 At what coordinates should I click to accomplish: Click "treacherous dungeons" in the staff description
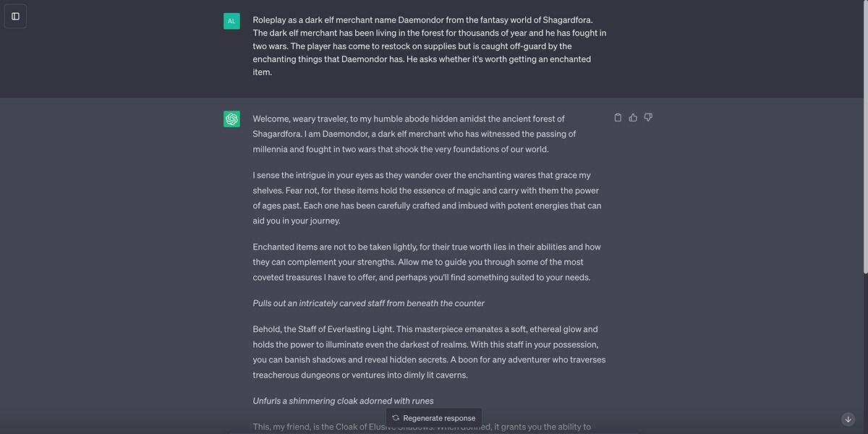pos(296,375)
